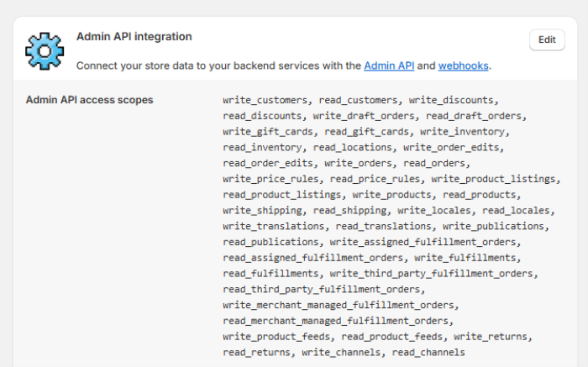This screenshot has width=588, height=367.
Task: Select the write_discounts scope text
Action: coord(453,100)
